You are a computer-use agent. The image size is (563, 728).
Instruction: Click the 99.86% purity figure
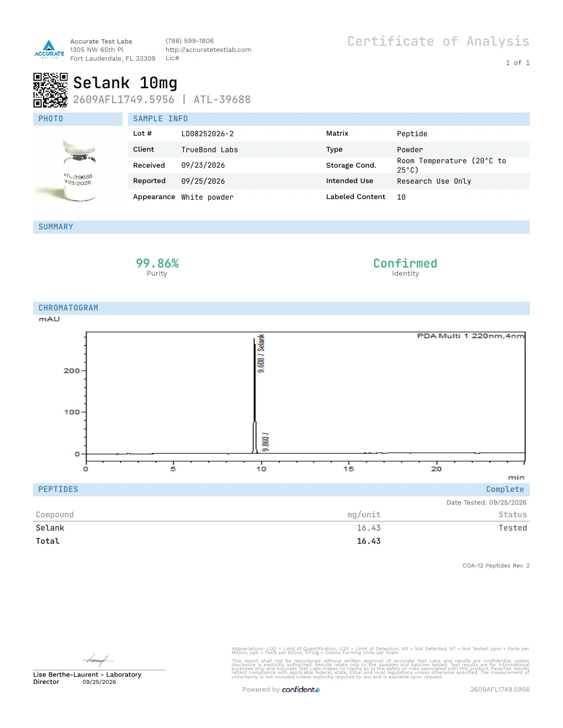pos(157,264)
